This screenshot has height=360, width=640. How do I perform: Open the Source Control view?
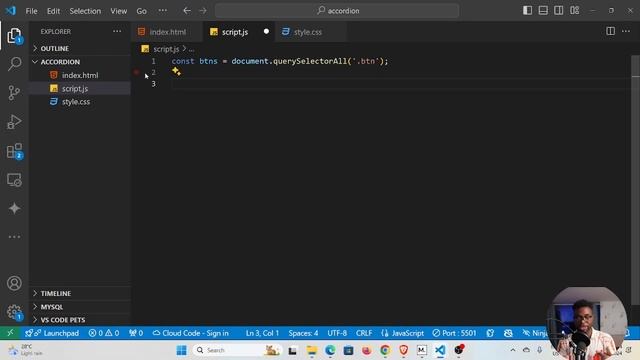[14, 93]
